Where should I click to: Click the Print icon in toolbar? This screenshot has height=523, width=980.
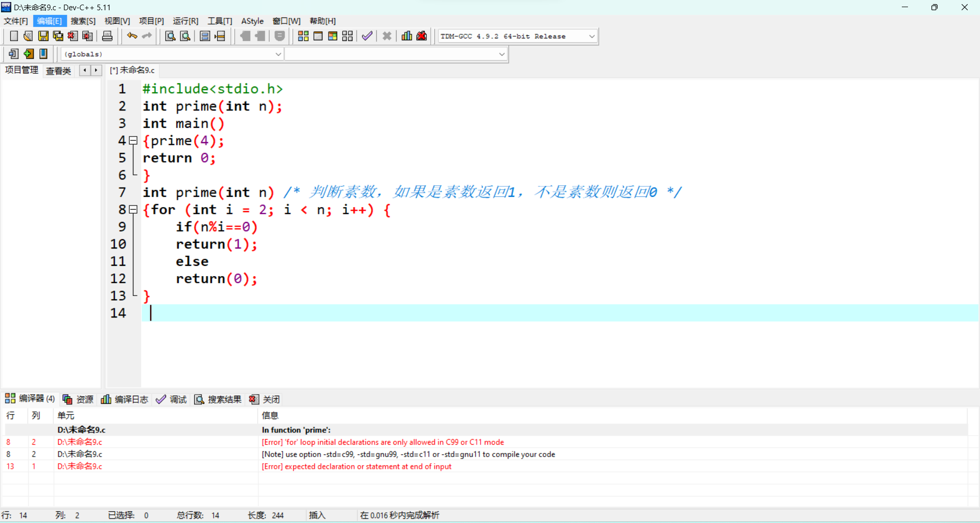(107, 36)
